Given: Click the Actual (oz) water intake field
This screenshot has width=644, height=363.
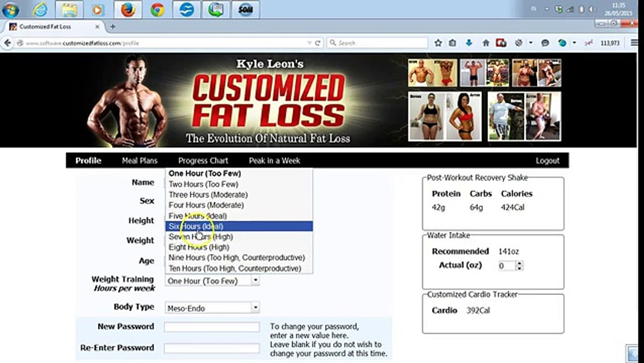Looking at the screenshot, I should coord(507,266).
